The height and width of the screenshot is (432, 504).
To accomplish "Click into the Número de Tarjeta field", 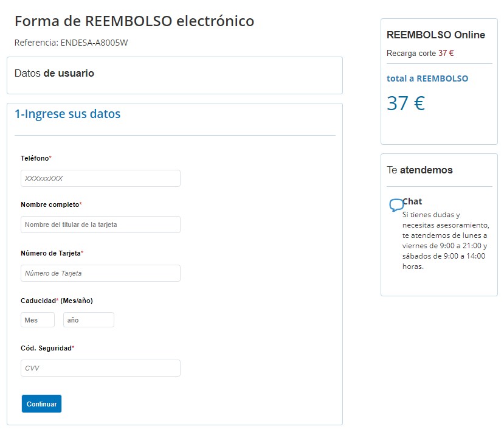I will click(x=100, y=273).
